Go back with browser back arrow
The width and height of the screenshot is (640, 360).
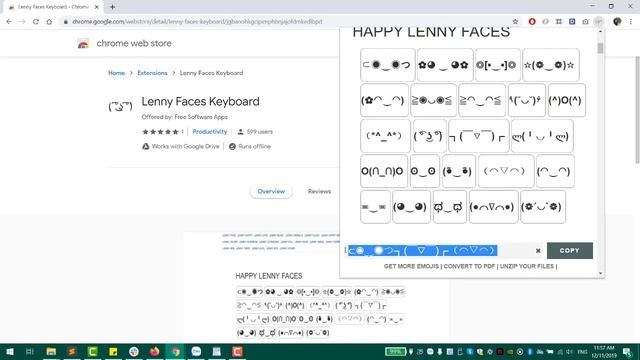coord(9,22)
